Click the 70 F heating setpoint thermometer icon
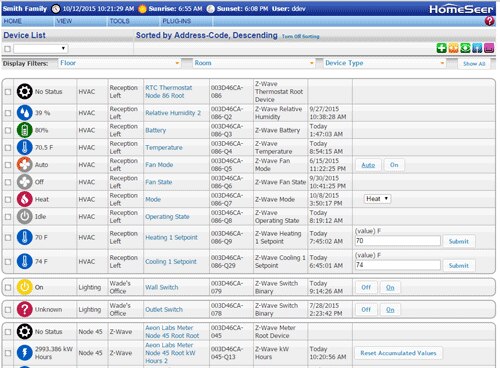This screenshot has width=500, height=368. 25,237
